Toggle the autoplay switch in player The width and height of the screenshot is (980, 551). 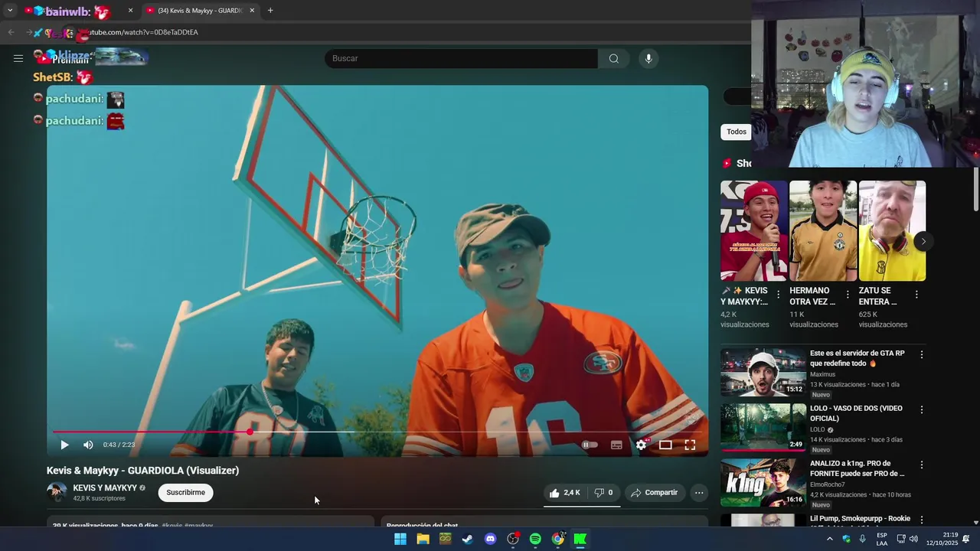point(589,445)
